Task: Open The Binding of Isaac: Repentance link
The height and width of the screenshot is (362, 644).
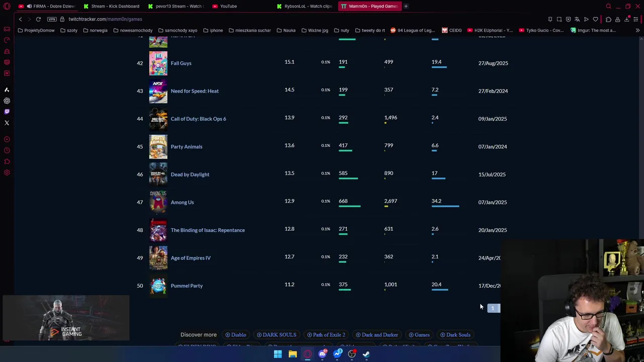Action: 208,230
